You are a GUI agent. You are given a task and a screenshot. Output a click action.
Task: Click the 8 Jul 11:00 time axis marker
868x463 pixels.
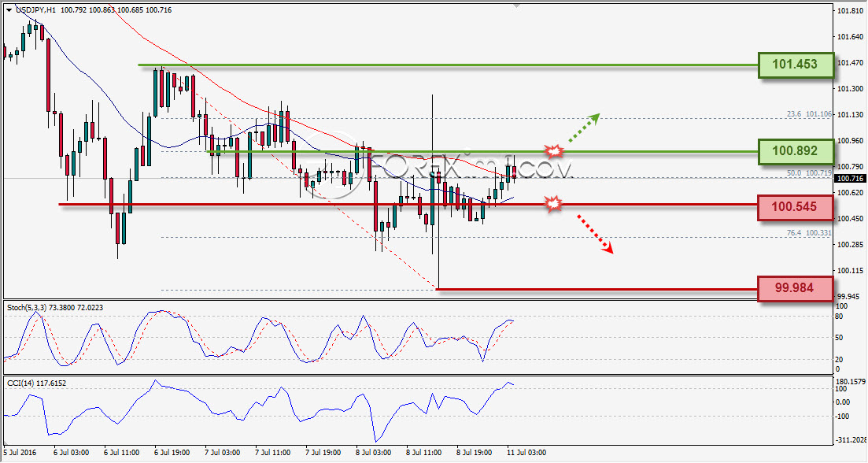click(424, 453)
